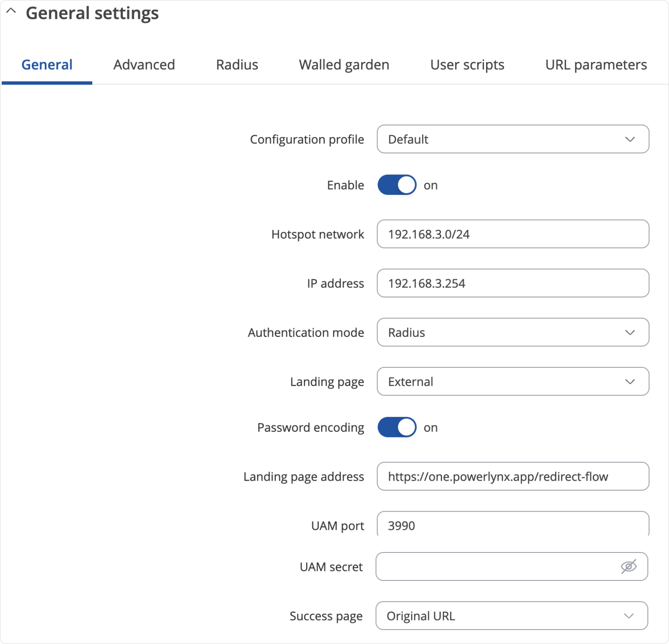Open the Landing page dropdown
The image size is (669, 644).
513,382
